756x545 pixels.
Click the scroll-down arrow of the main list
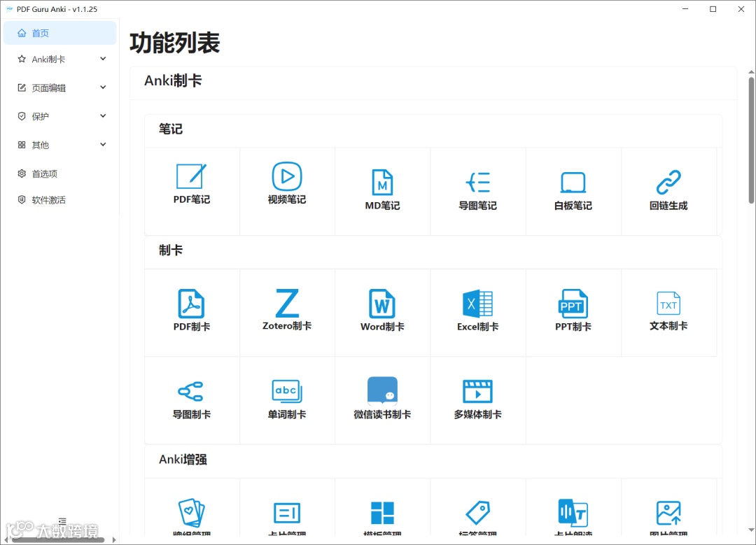[751, 530]
